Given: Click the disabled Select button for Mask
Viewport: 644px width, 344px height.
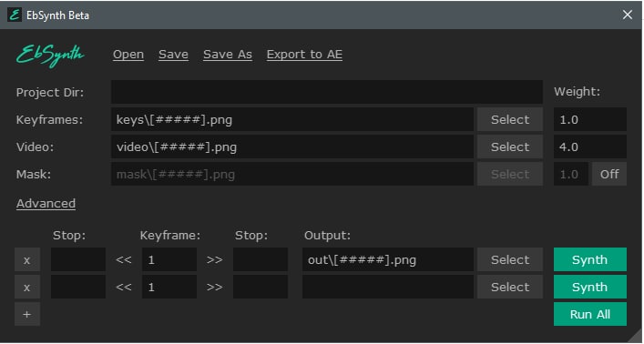Looking at the screenshot, I should tap(510, 174).
